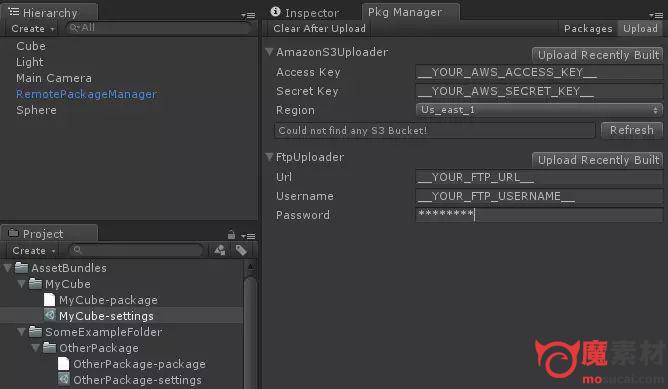Open the Project panel options menu icon
The image size is (668, 389).
coord(248,236)
